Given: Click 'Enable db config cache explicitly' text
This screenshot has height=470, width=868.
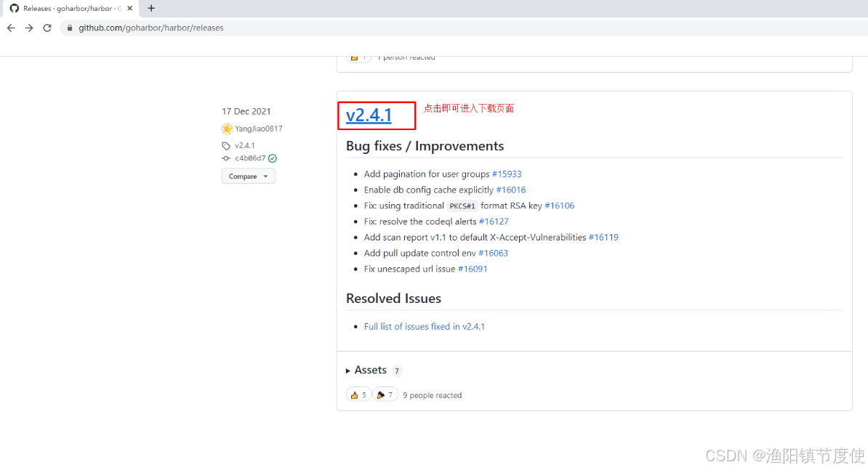Looking at the screenshot, I should tap(428, 190).
